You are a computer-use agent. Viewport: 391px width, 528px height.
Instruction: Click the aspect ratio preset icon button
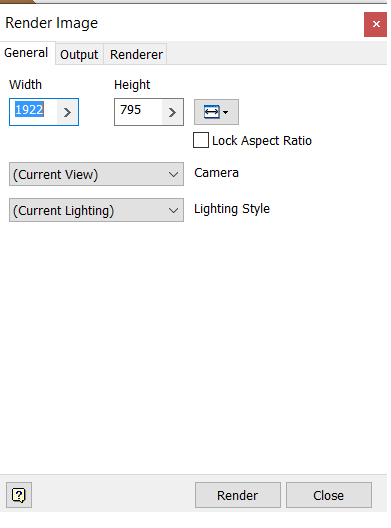point(216,112)
